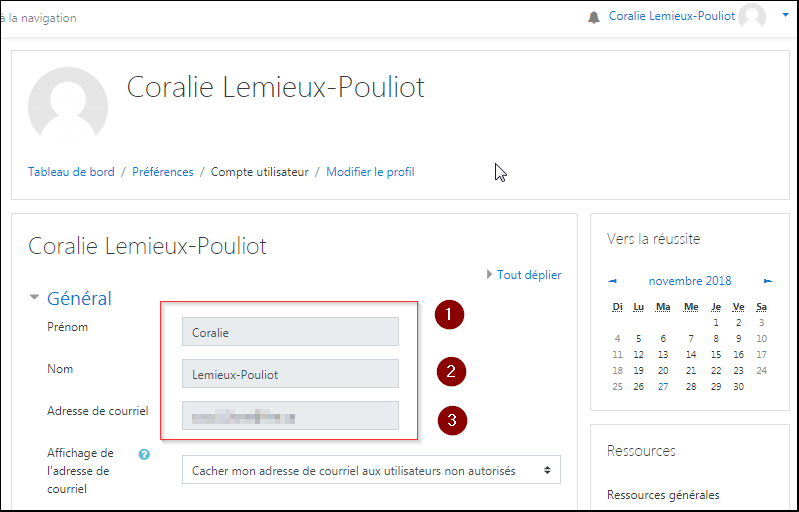Open the notification bell icon
Screen dimensions: 799x512
[x=594, y=17]
